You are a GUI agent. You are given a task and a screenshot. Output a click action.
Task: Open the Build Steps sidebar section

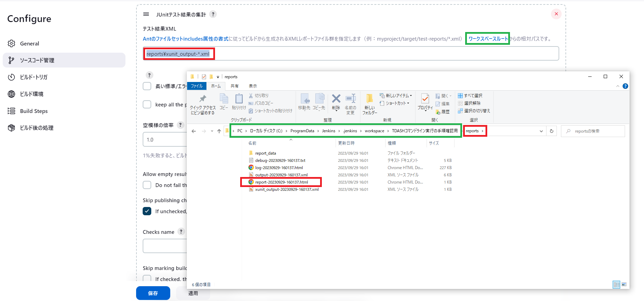point(34,111)
